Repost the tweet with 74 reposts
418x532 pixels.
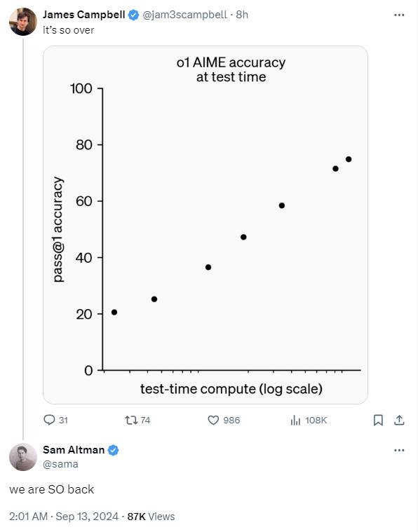[131, 421]
